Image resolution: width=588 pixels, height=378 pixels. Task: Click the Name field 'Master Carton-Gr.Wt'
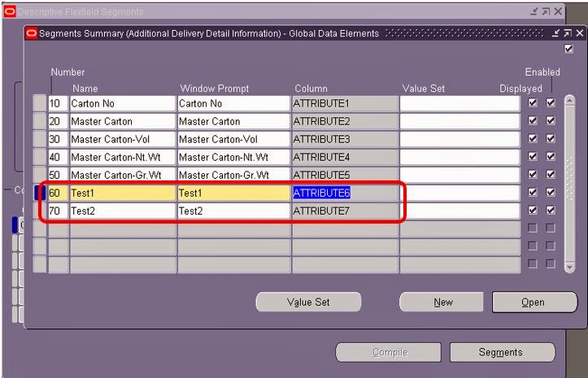pos(123,175)
